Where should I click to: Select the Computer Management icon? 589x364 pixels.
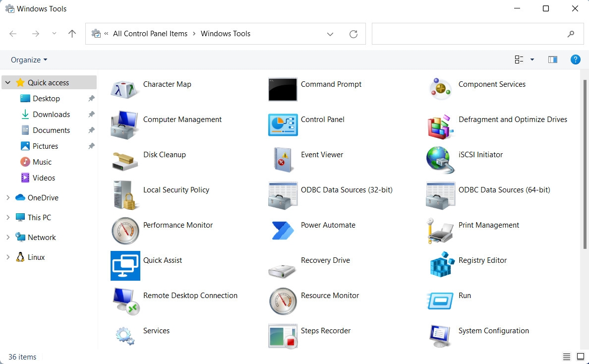tap(125, 124)
